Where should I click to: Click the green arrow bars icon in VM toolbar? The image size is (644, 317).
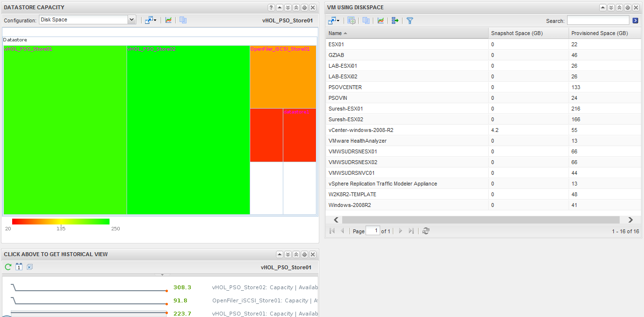pyautogui.click(x=395, y=20)
